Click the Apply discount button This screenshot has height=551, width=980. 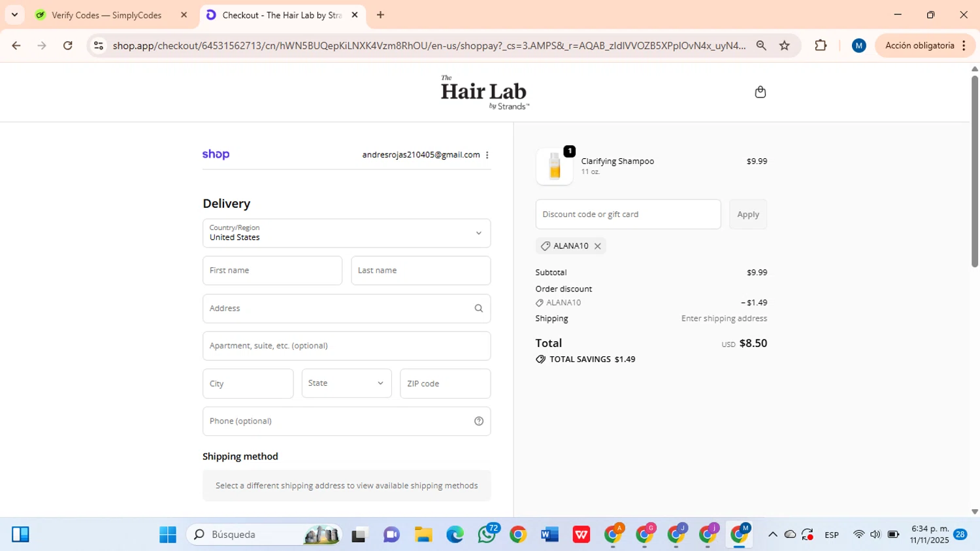[x=748, y=214]
